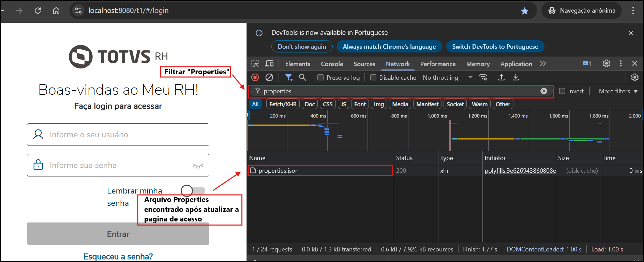Open DevTools settings gear

click(x=606, y=64)
